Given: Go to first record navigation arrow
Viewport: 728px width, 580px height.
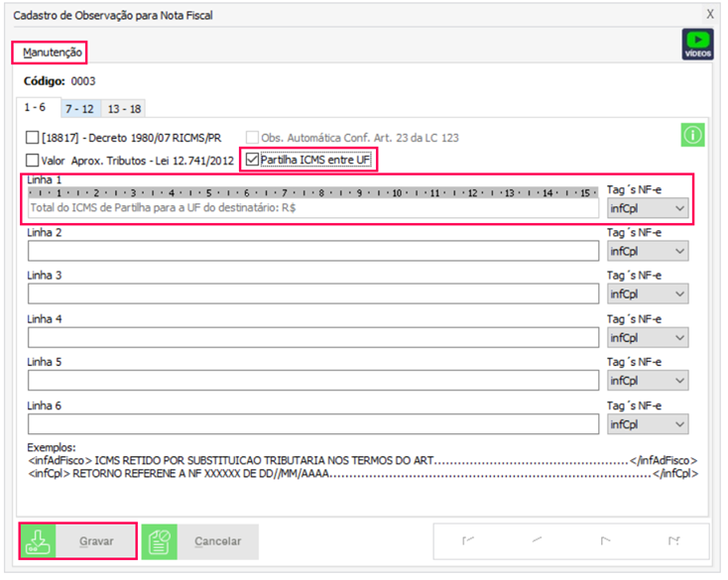Looking at the screenshot, I should 469,541.
